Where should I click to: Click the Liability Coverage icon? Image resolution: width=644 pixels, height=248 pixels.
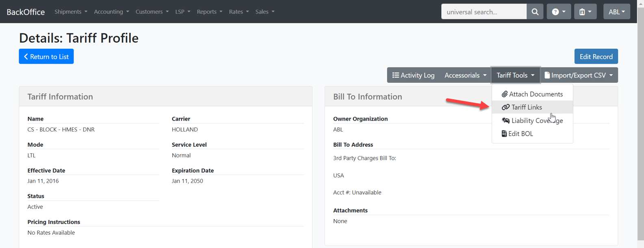[x=505, y=121]
